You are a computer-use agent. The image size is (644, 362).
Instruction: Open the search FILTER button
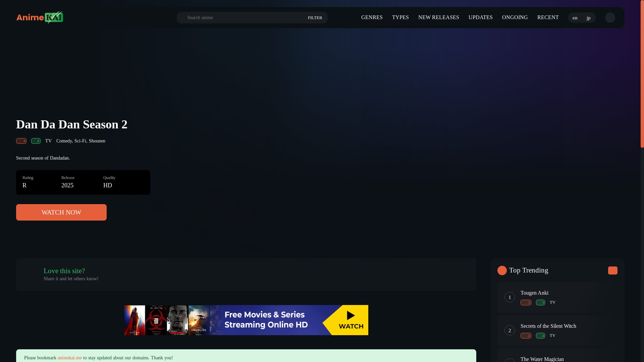pyautogui.click(x=315, y=18)
